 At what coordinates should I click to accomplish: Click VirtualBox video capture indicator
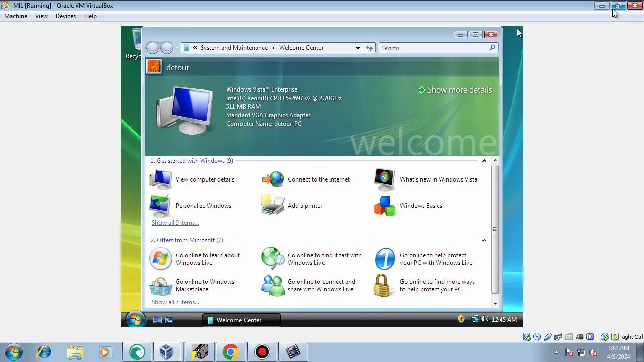coord(580,337)
